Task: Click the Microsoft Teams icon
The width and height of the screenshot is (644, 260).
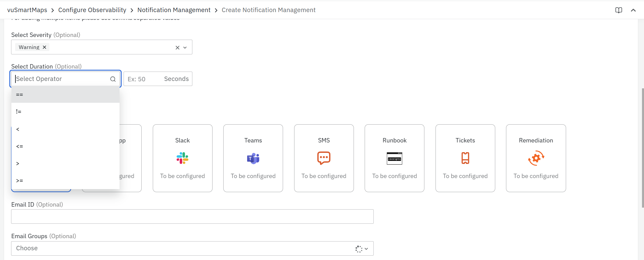Action: (253, 158)
